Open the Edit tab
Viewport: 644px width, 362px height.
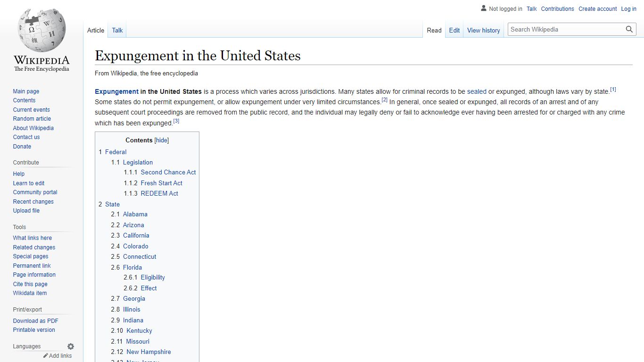coord(454,30)
